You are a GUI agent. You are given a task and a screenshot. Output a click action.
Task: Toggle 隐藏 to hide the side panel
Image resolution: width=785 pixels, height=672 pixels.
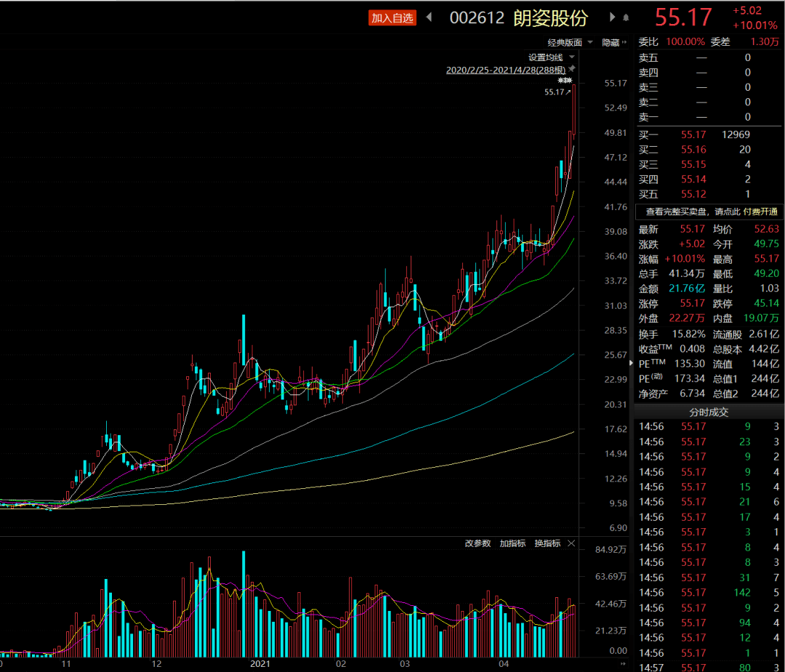click(613, 43)
